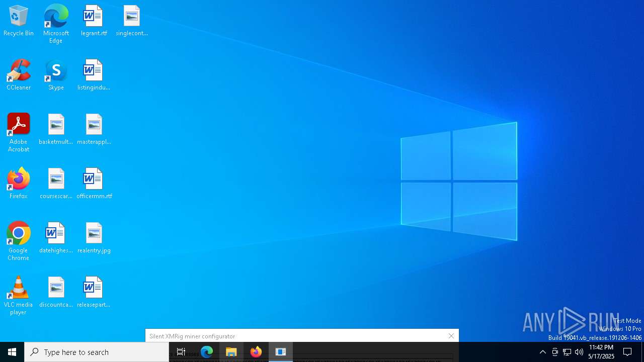This screenshot has width=644, height=362.
Task: Open Adobe Acrobat shortcut
Action: [x=19, y=133]
